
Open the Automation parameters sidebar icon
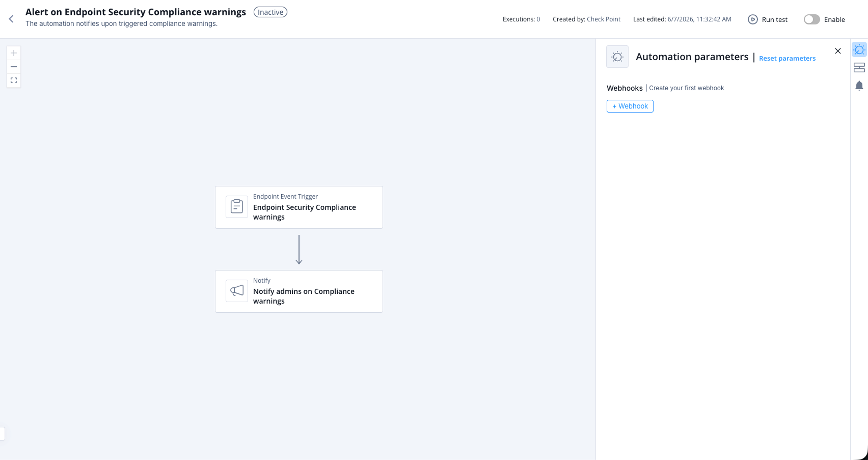[859, 50]
